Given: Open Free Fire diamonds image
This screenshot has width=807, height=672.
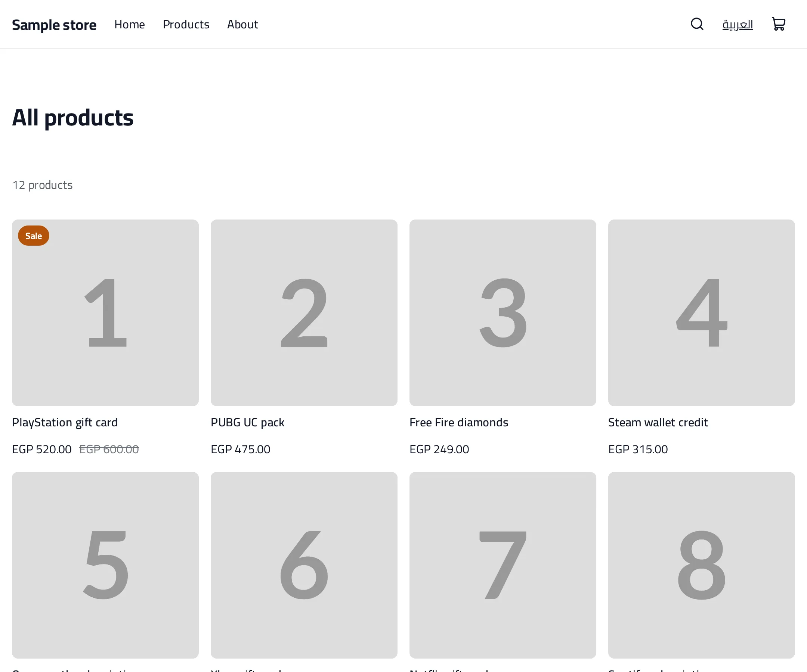Looking at the screenshot, I should 503,312.
